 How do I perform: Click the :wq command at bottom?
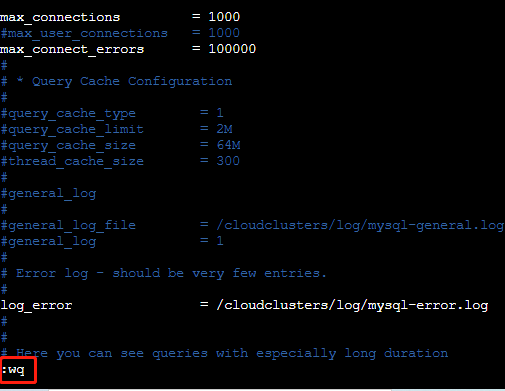coord(13,370)
